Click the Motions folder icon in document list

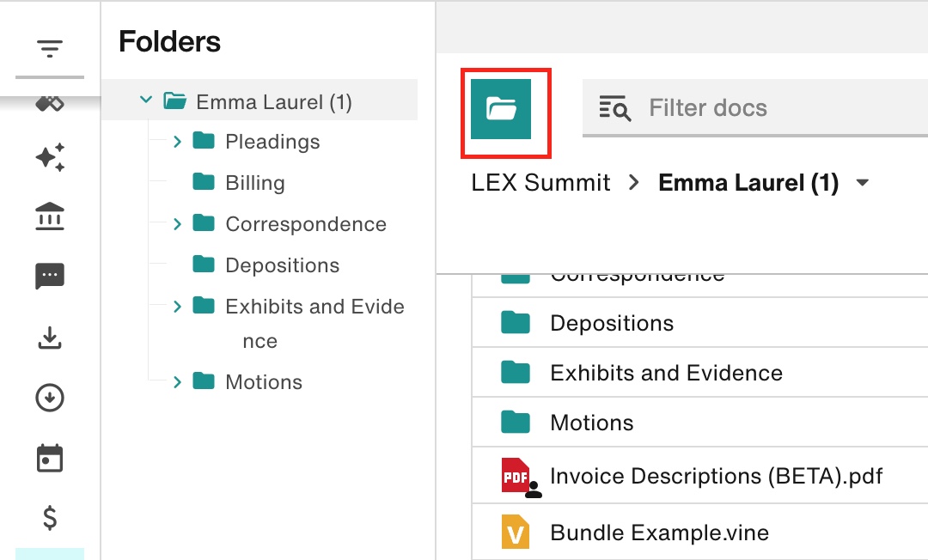pyautogui.click(x=515, y=422)
